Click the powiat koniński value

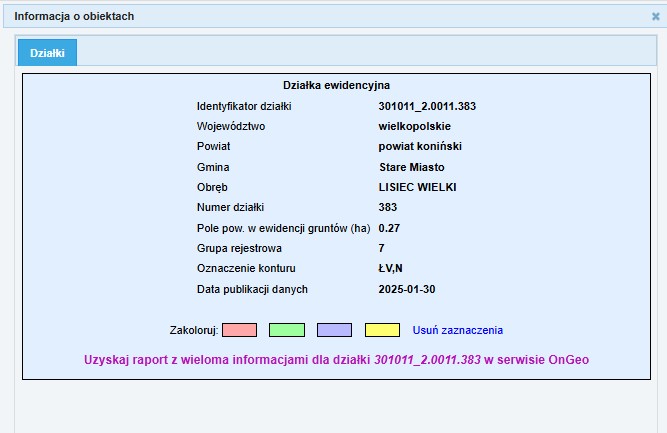(420, 146)
